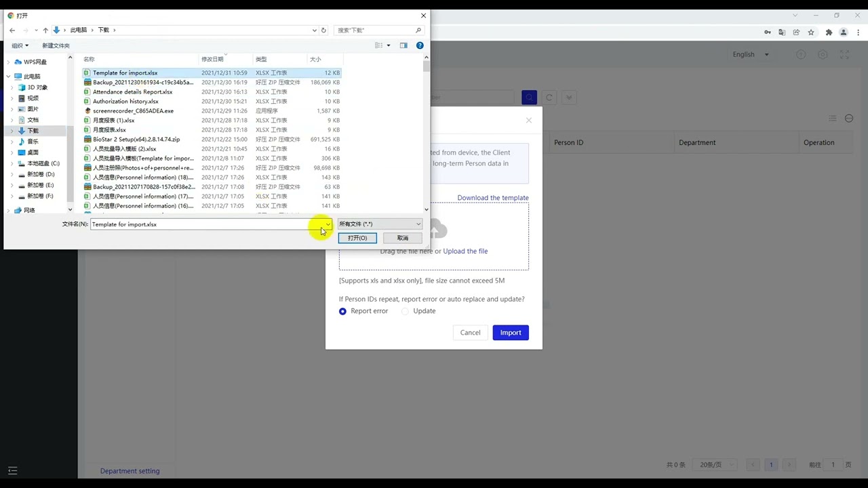
Task: Open the file type filter dropdown
Action: pos(380,224)
